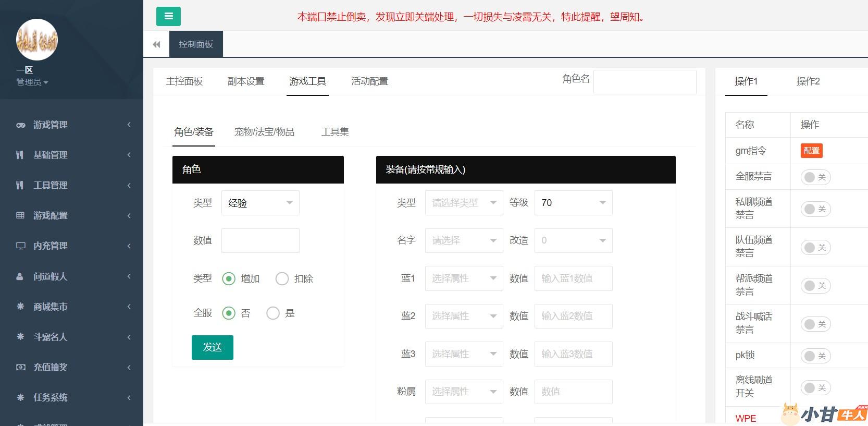Open the 宠物/法宝/物品 tab
Viewport: 868px width, 426px height.
click(x=264, y=132)
